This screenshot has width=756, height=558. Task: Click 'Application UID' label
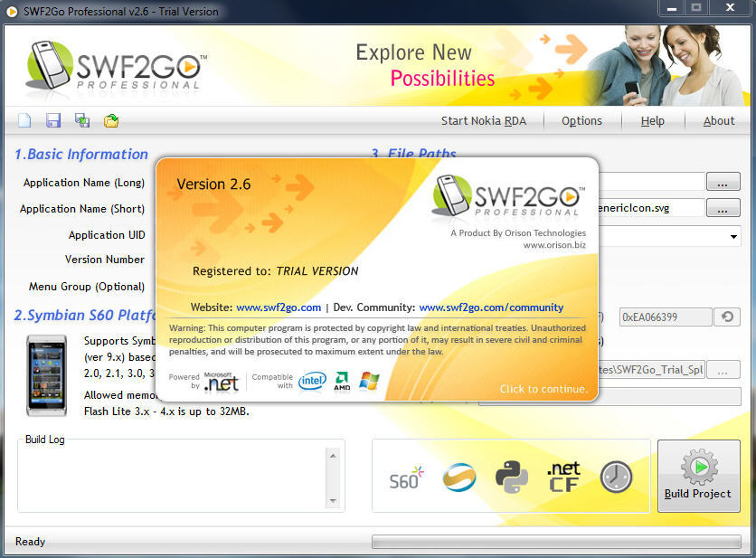click(107, 234)
